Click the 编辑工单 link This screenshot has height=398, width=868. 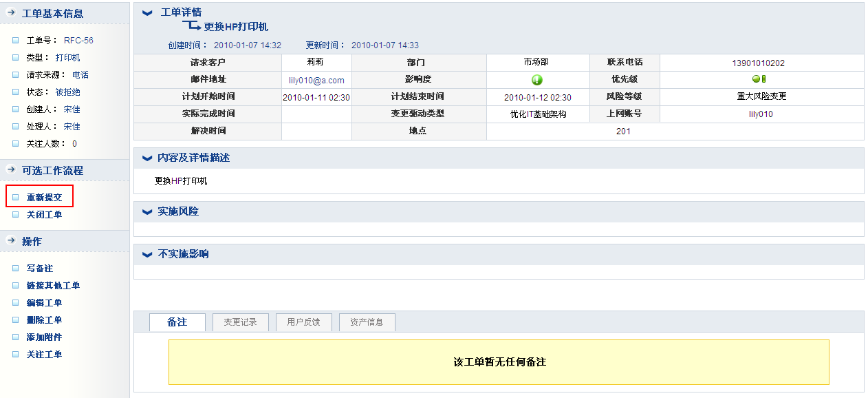tap(44, 303)
